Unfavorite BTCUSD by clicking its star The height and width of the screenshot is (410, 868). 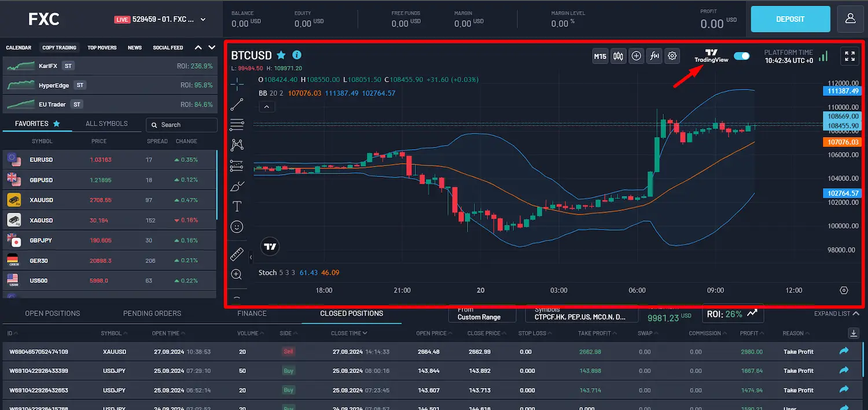(281, 55)
